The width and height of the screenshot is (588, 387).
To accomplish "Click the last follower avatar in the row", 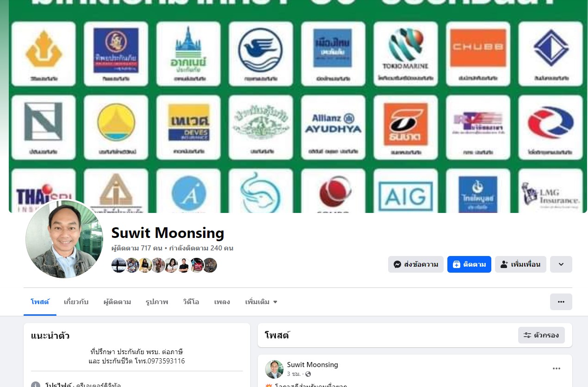I will (210, 265).
